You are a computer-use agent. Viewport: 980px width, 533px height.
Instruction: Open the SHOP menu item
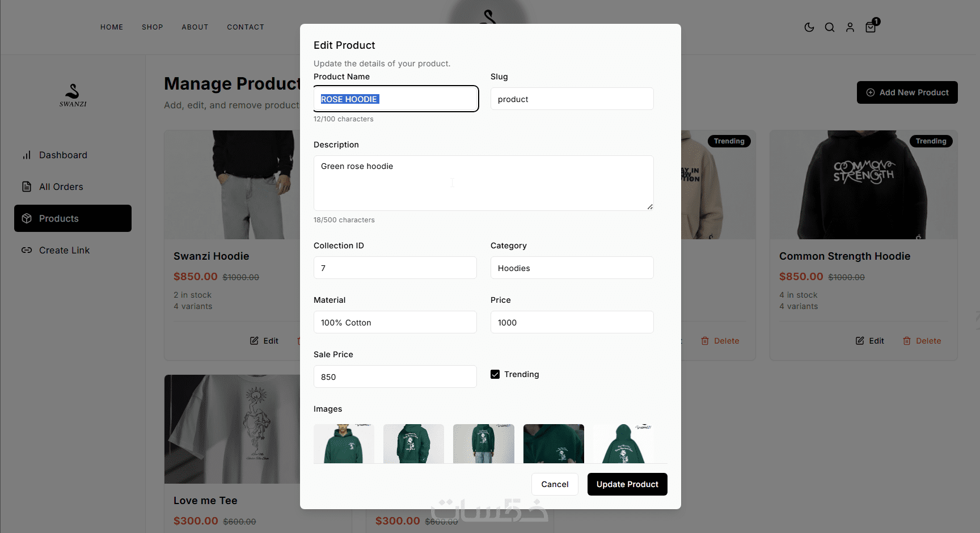pos(152,27)
